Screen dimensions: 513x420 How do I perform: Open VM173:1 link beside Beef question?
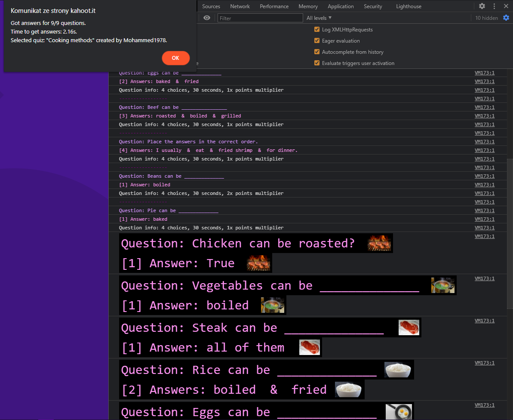pyautogui.click(x=485, y=107)
